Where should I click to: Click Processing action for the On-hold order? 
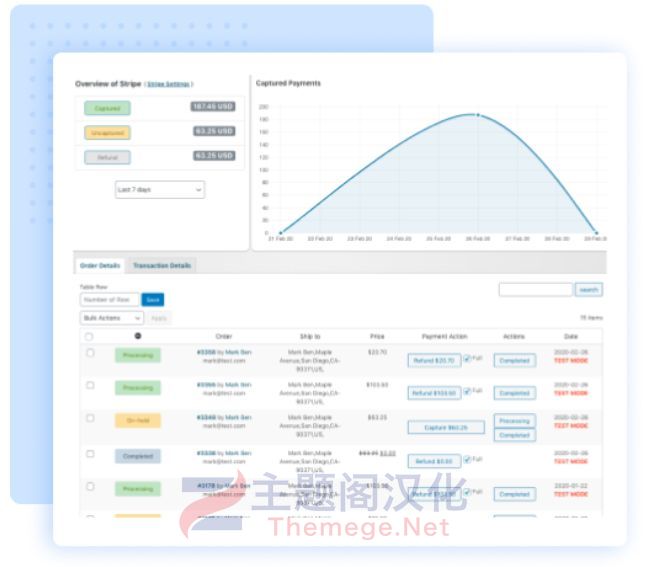click(514, 421)
